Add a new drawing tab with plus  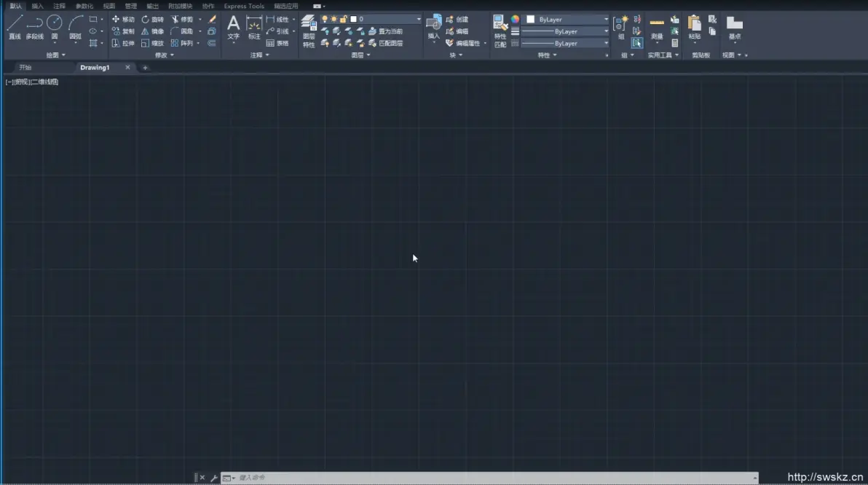pyautogui.click(x=145, y=68)
